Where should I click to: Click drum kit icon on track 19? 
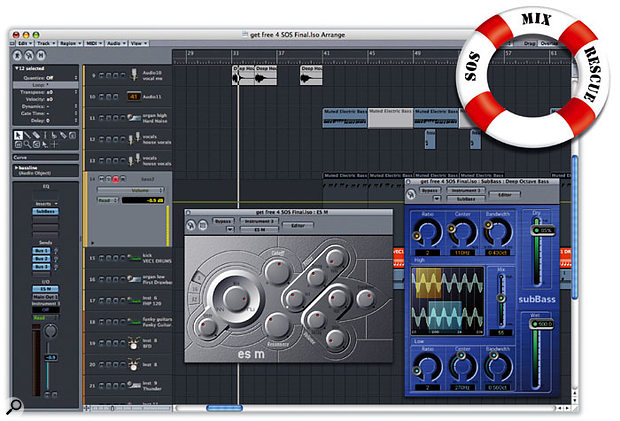click(134, 343)
